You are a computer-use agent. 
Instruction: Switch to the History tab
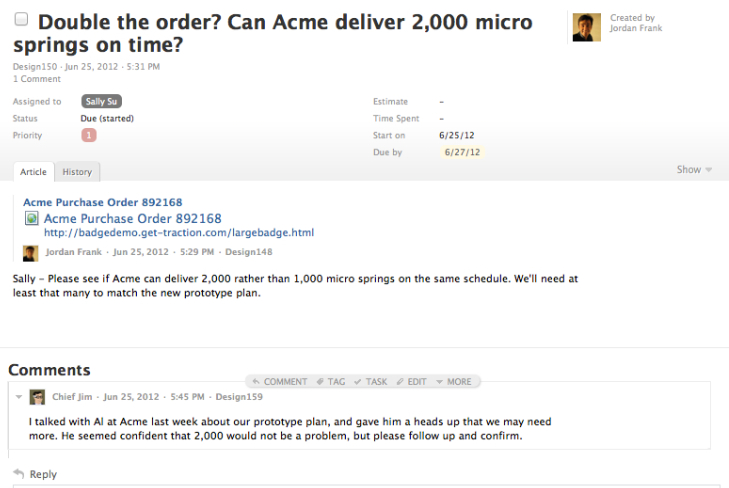coord(77,172)
